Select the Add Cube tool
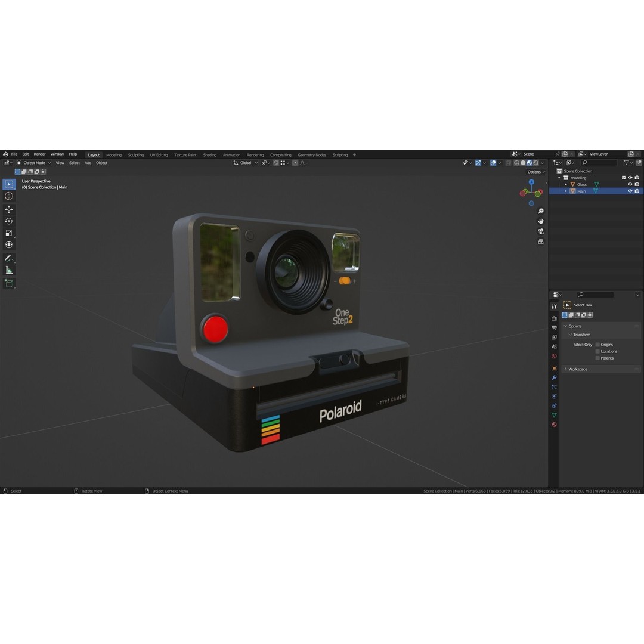This screenshot has width=644, height=644. point(9,283)
